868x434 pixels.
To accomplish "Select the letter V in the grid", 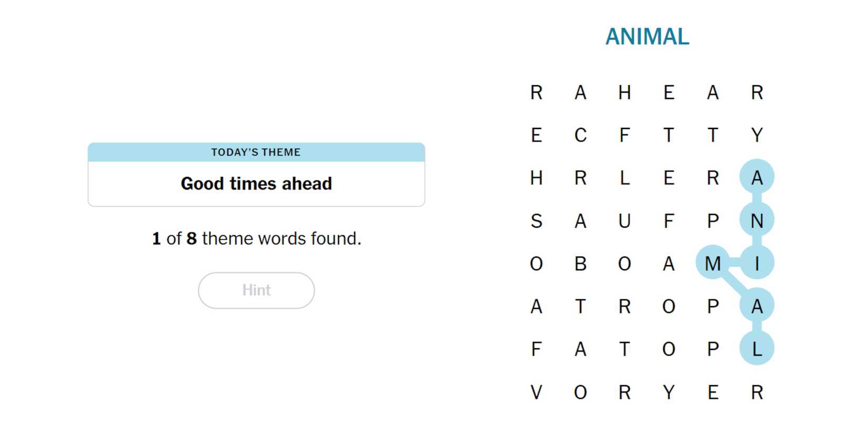I will (536, 392).
